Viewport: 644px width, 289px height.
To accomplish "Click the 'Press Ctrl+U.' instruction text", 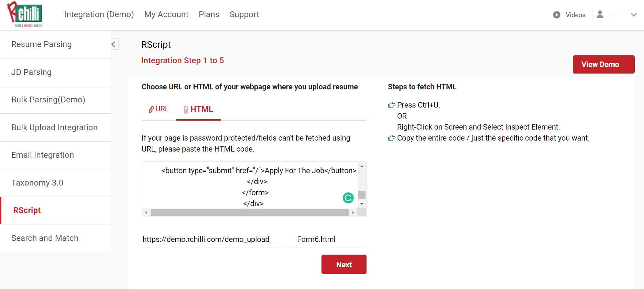I will click(x=418, y=105).
